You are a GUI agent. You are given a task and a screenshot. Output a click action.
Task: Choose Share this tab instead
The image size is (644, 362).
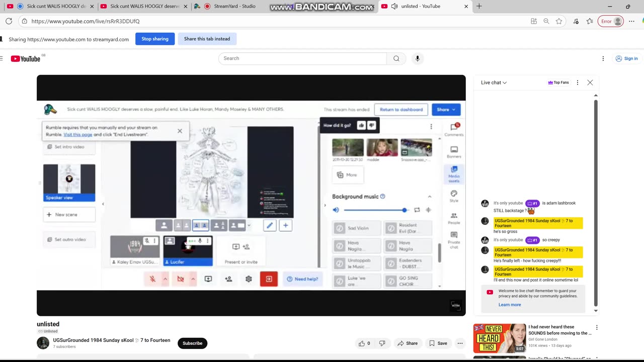207,39
